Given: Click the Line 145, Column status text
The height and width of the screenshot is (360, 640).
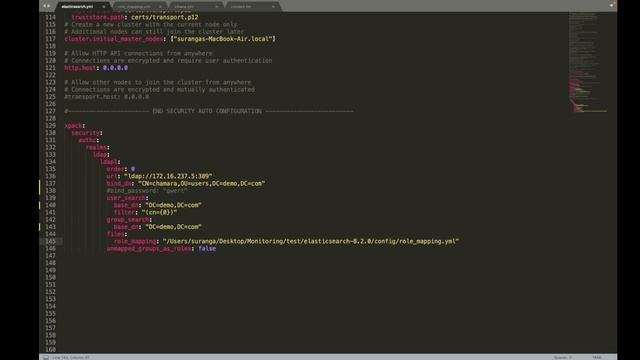Looking at the screenshot, I should (x=71, y=358).
